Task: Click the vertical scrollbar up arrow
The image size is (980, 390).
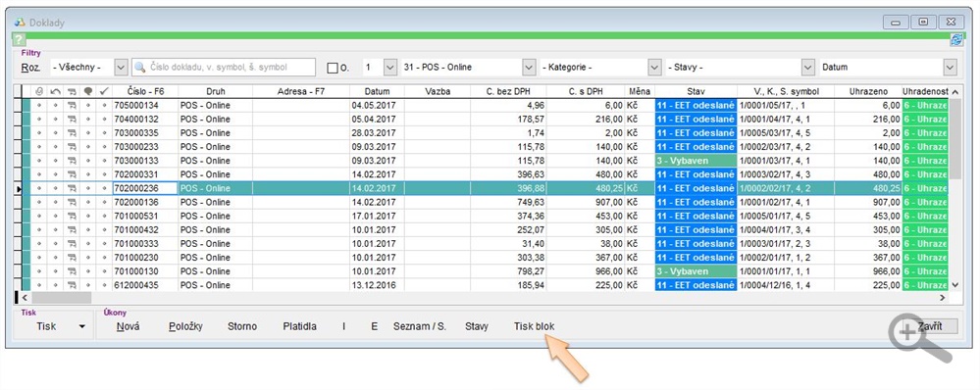Action: pos(954,91)
